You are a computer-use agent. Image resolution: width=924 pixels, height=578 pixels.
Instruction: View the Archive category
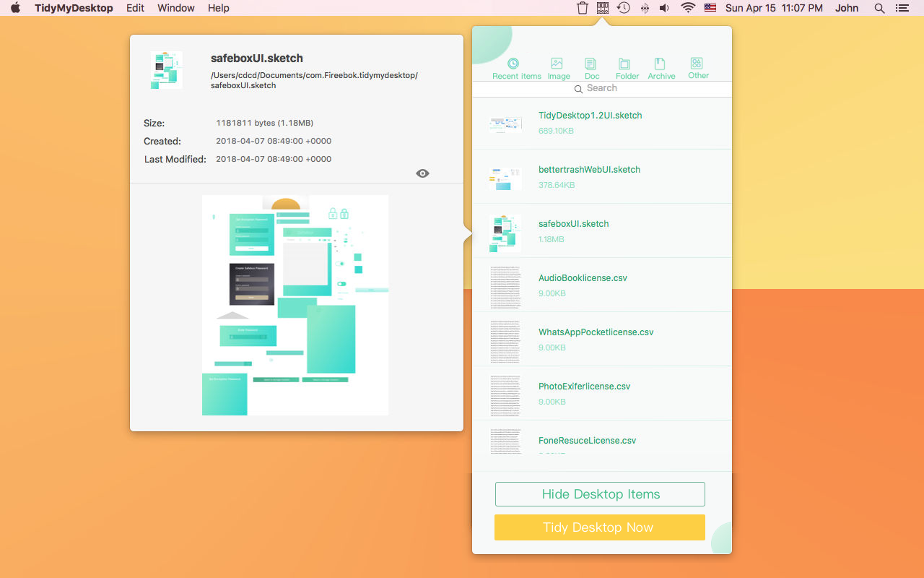click(661, 69)
